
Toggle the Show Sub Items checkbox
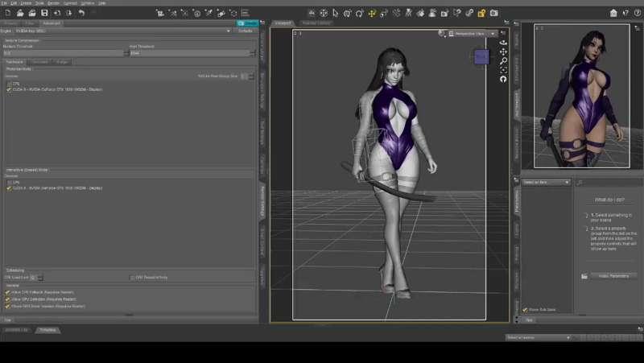(525, 310)
